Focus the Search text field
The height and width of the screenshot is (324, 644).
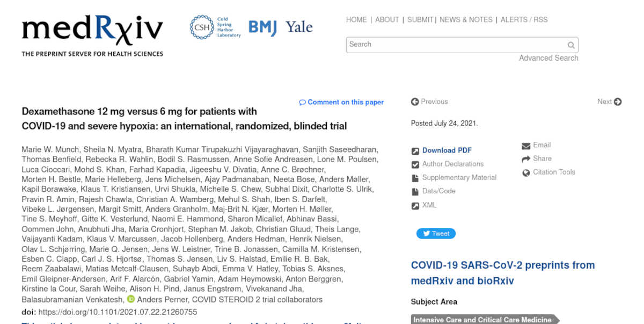pos(456,45)
